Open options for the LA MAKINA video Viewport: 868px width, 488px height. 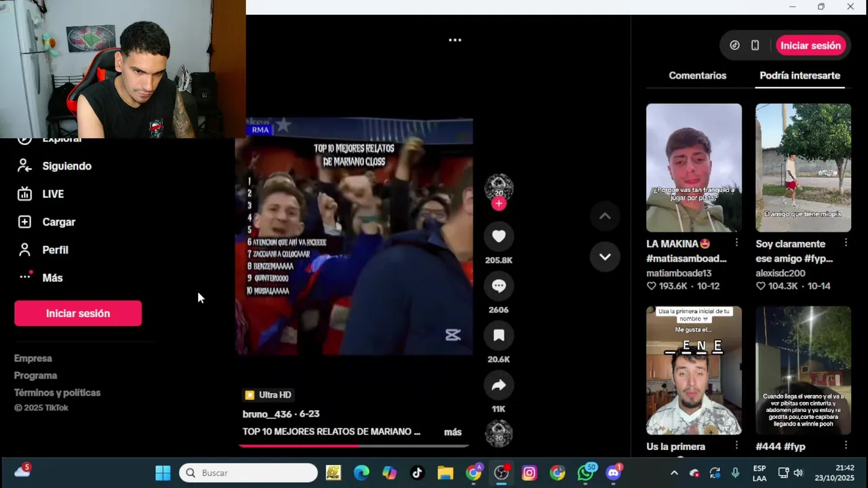(736, 243)
